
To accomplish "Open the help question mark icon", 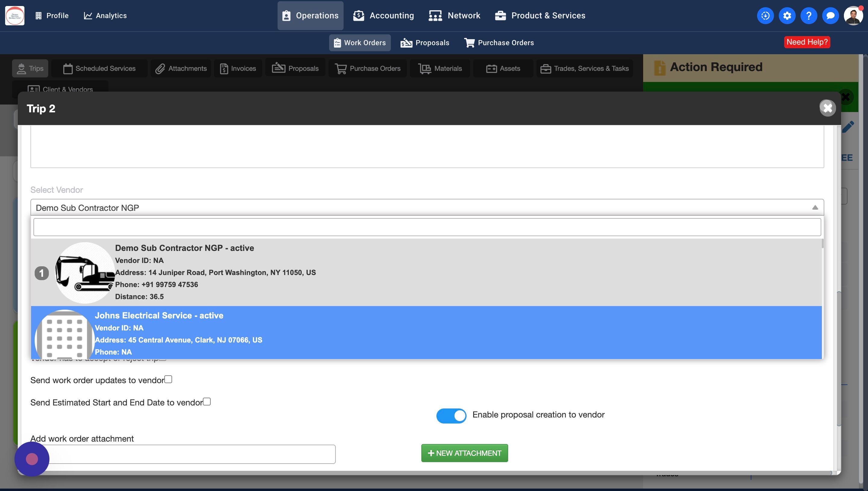I will (x=808, y=15).
